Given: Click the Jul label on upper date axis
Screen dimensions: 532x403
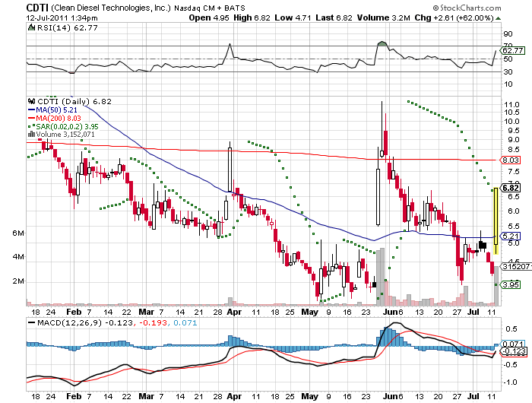Looking at the screenshot, I should pos(473,312).
